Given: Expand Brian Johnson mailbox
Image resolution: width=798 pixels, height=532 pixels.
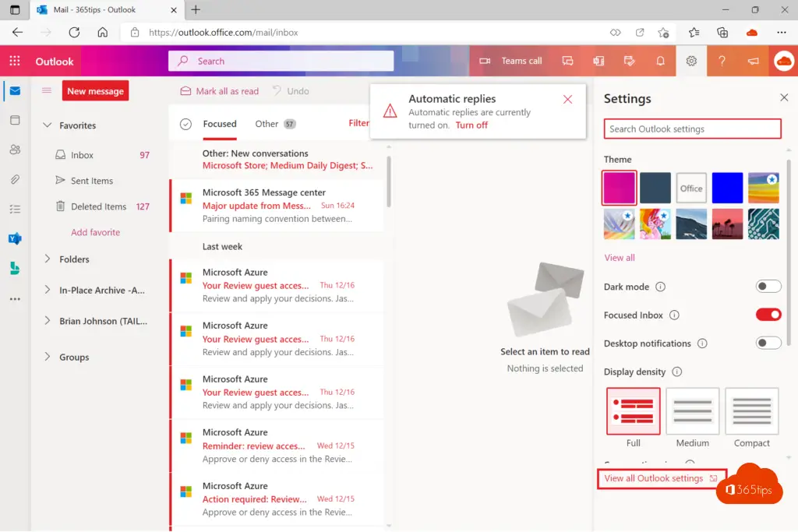Looking at the screenshot, I should coord(48,321).
